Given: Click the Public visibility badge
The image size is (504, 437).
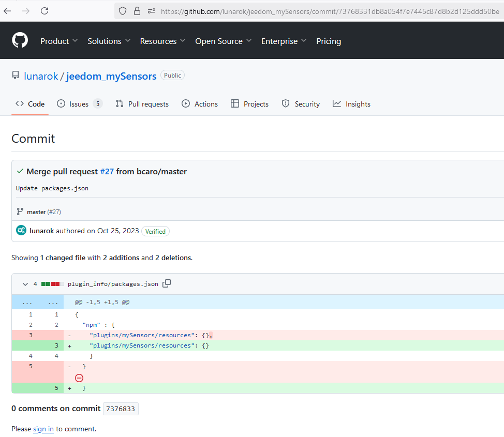Looking at the screenshot, I should tap(172, 75).
